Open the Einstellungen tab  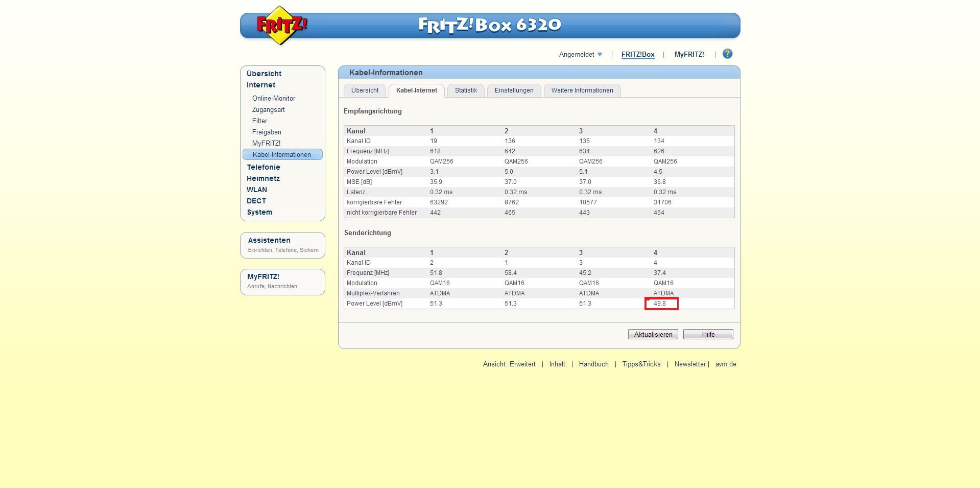514,90
